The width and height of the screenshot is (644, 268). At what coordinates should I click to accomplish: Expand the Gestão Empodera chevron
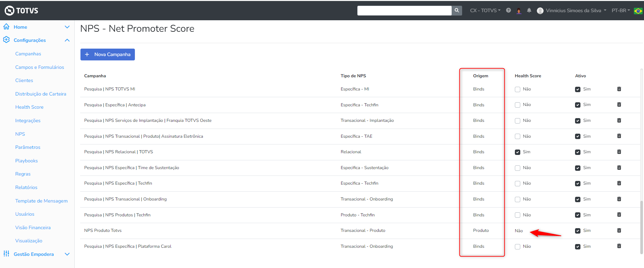coord(67,254)
